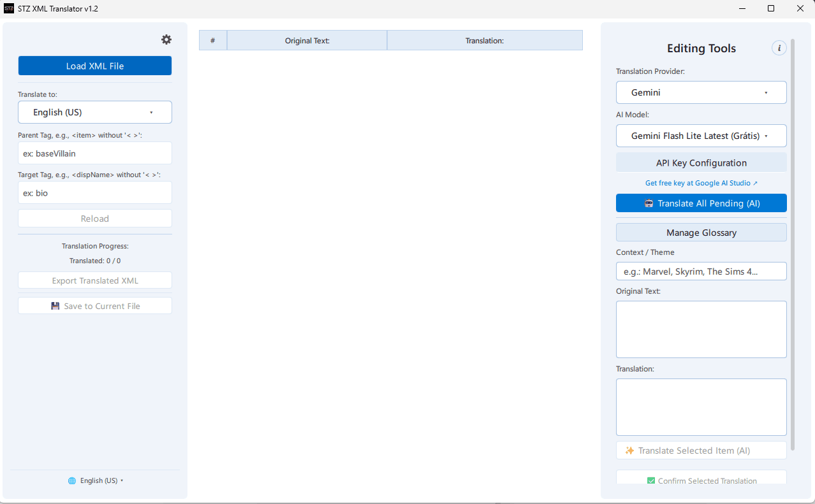Screen dimensions: 815x504
Task: Open the AI Model dropdown
Action: click(x=701, y=136)
